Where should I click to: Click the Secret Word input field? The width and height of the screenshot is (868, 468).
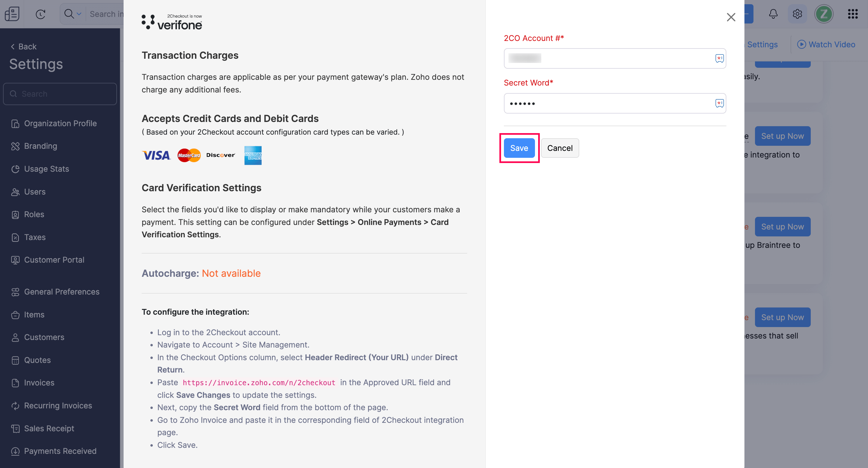(x=606, y=103)
